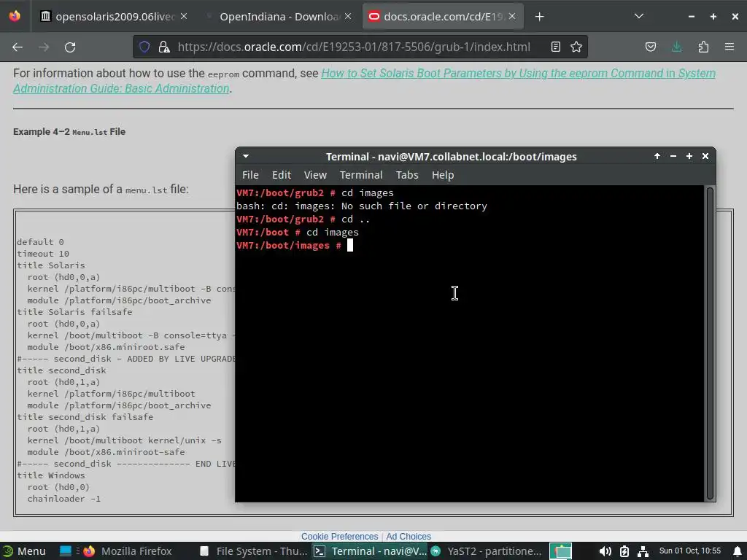This screenshot has height=560, width=747.
Task: Go back with the browser back arrow
Action: [x=18, y=47]
